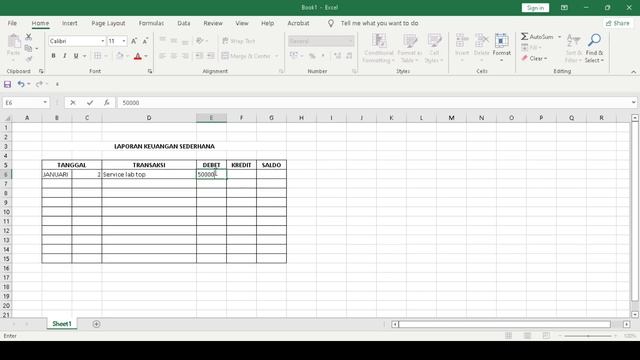Collapse the ribbon with the chevron
The width and height of the screenshot is (640, 360).
[633, 72]
